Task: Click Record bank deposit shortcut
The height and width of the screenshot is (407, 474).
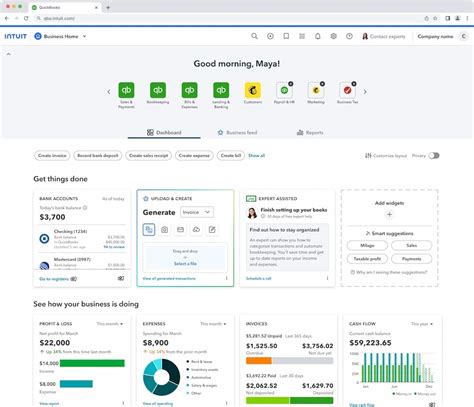Action: [98, 156]
